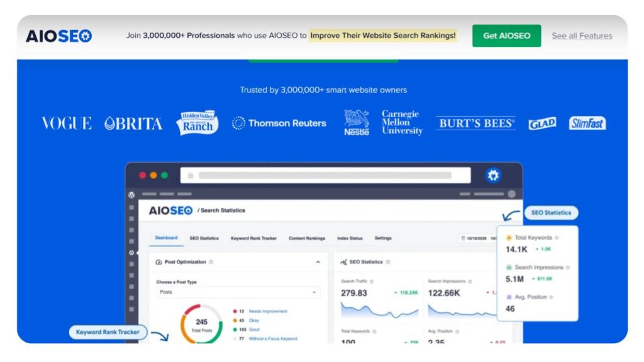Click the 14.1K total keywords value
The height and width of the screenshot is (362, 644).
pos(516,250)
